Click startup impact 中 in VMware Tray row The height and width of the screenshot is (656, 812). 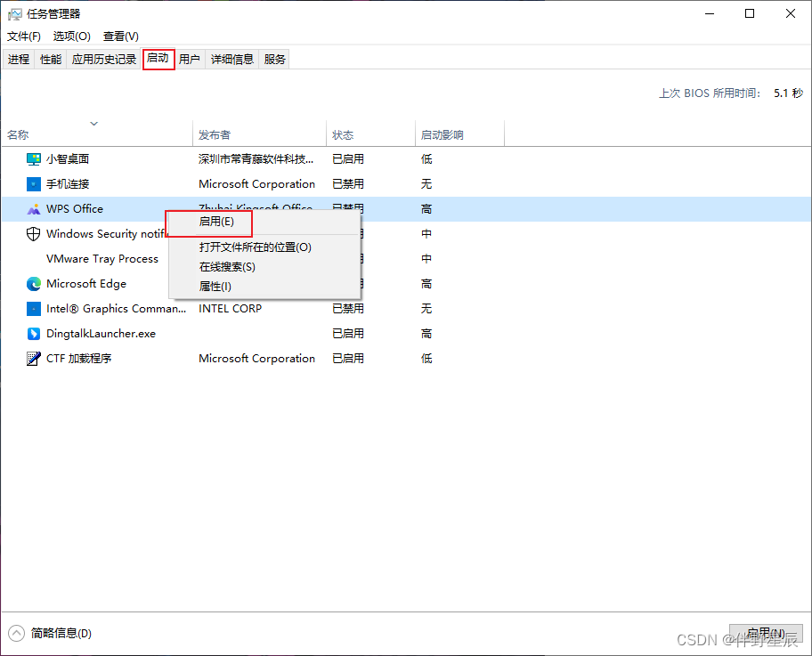[x=426, y=259]
